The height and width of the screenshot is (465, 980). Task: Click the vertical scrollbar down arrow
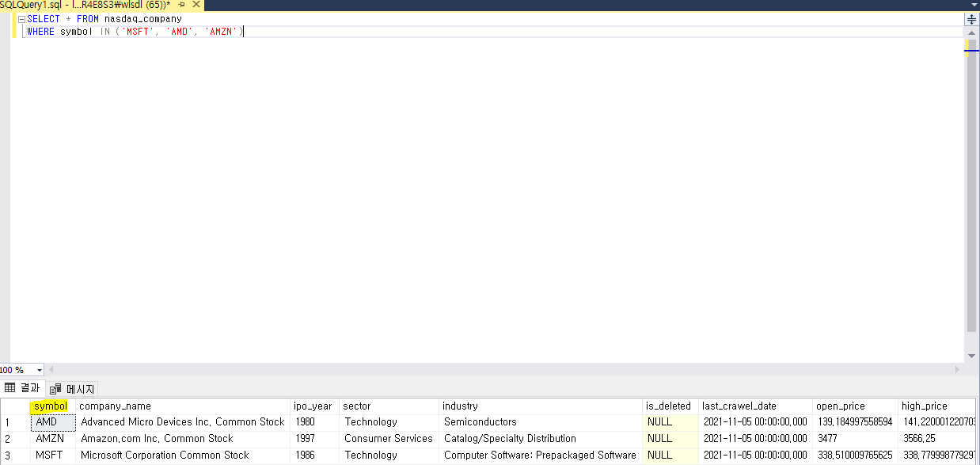972,358
